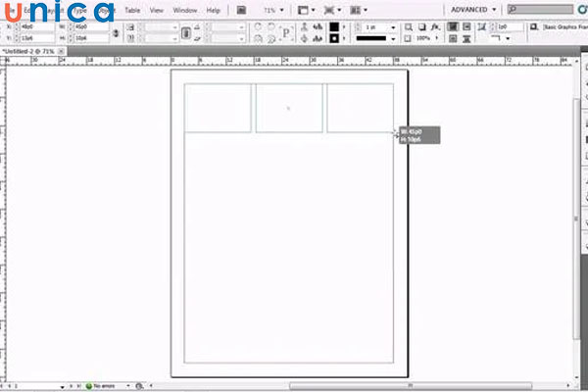
Task: Close the Untitled-2 document tab
Action: pyautogui.click(x=61, y=51)
